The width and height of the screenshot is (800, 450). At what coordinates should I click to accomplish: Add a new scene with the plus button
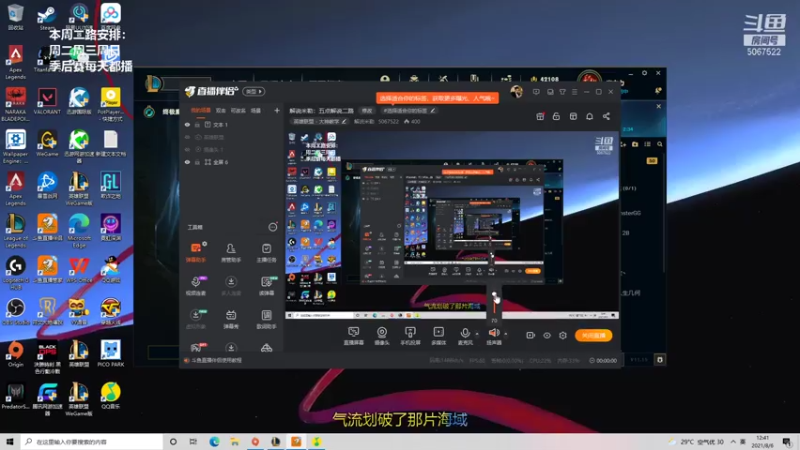[277, 110]
